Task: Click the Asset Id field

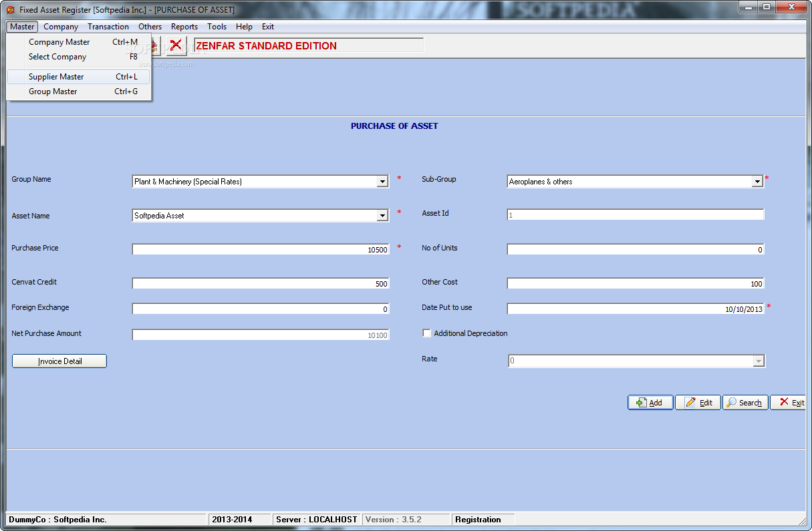Action: [636, 215]
